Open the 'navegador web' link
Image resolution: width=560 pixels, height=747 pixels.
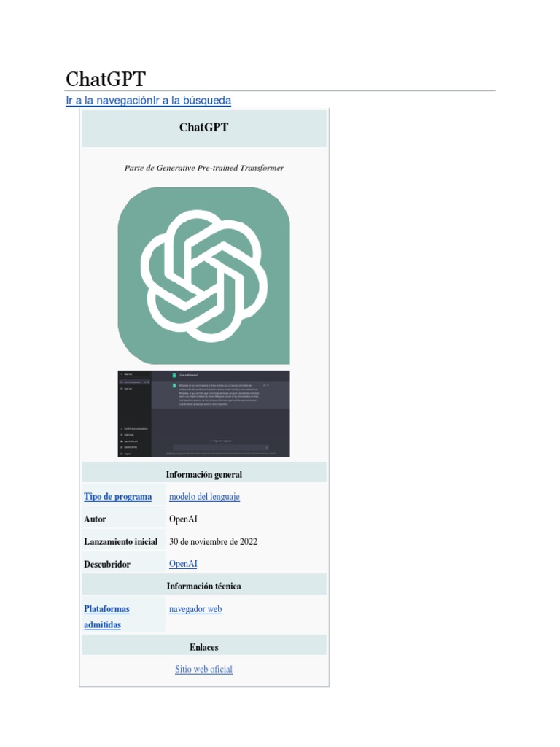195,609
